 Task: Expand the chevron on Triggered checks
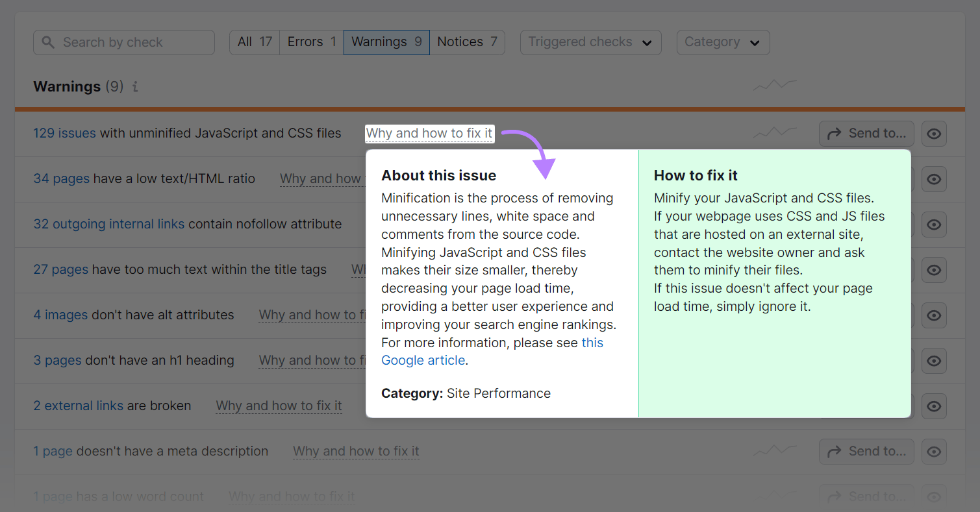click(x=646, y=42)
